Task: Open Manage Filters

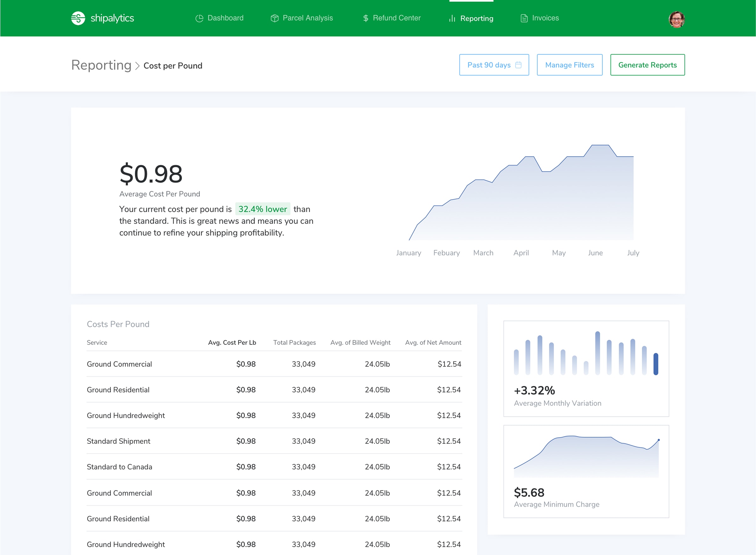Action: tap(569, 65)
